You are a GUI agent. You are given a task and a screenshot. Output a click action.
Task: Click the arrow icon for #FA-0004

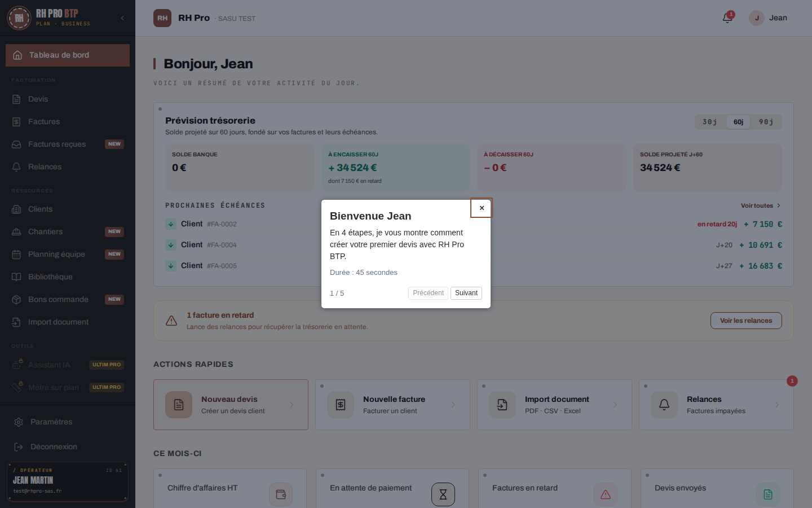point(171,245)
